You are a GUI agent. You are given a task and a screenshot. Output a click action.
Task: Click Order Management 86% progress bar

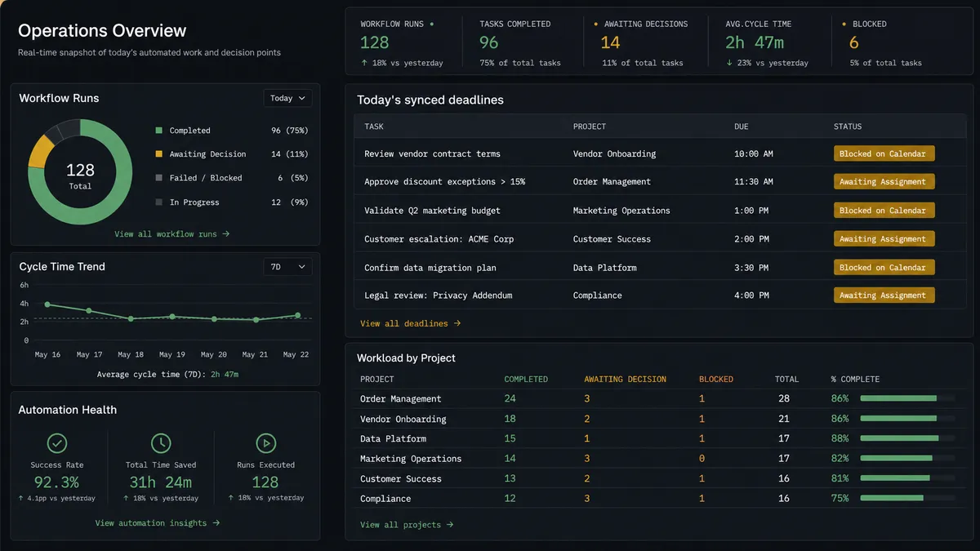pyautogui.click(x=907, y=399)
